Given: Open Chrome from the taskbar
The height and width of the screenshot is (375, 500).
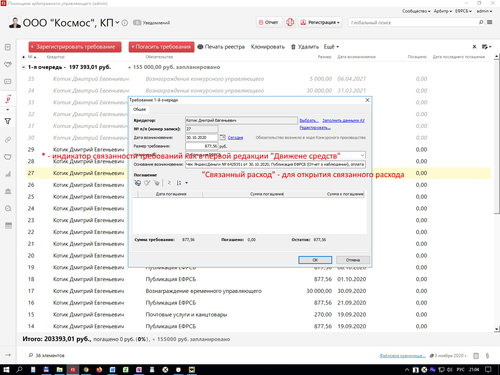Looking at the screenshot, I should 86,370.
